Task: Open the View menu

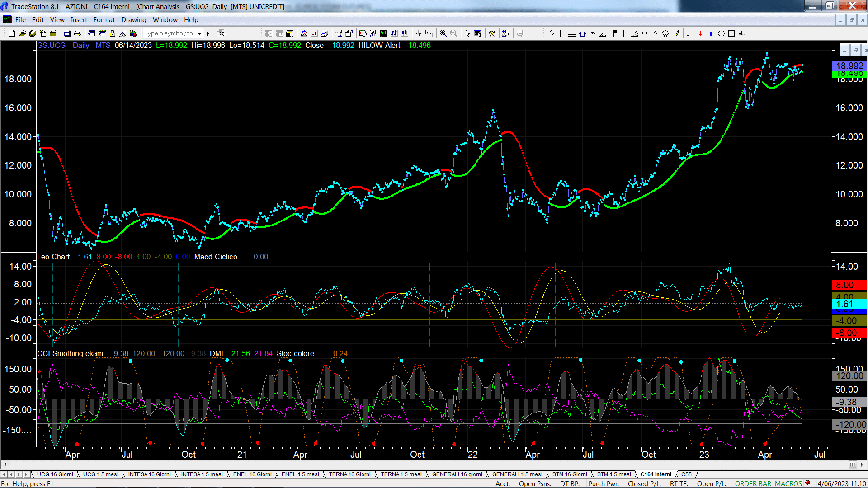Action: point(57,20)
